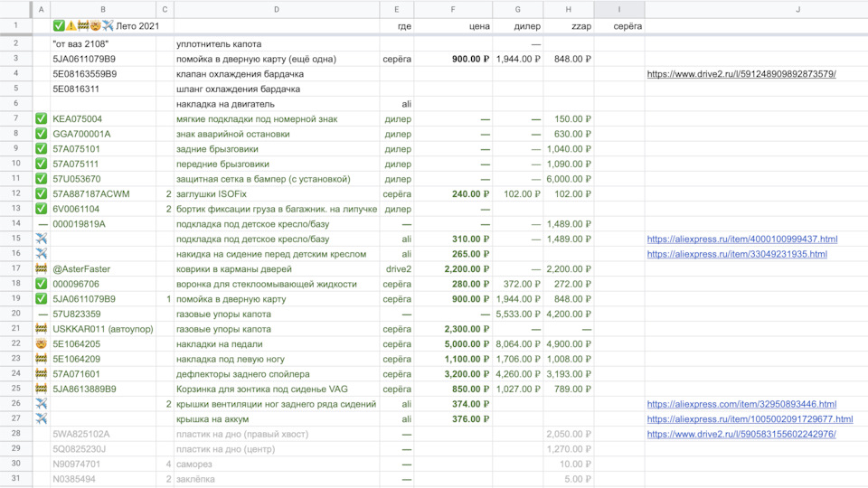Click the airplane icon in row 16
This screenshot has width=868, height=488.
tap(42, 254)
